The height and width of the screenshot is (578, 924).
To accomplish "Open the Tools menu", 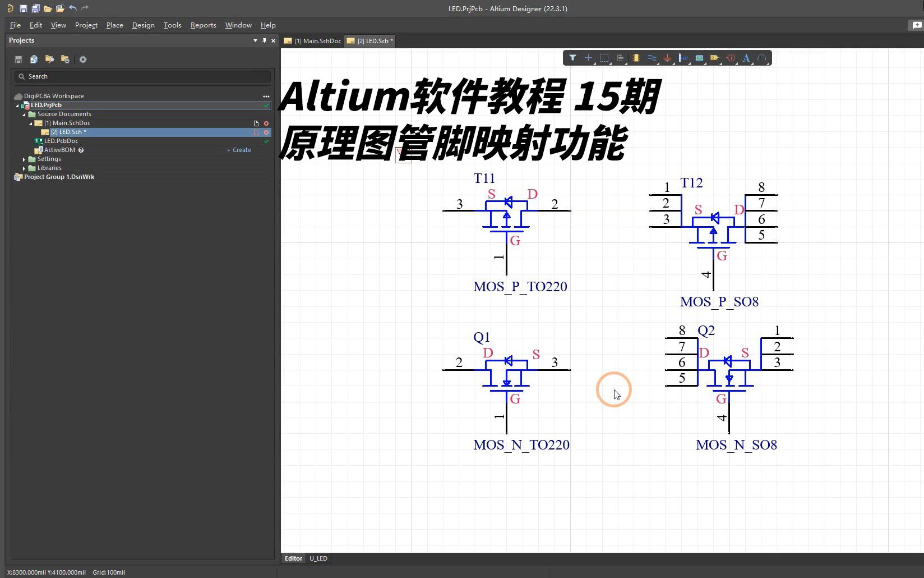I will (x=173, y=25).
